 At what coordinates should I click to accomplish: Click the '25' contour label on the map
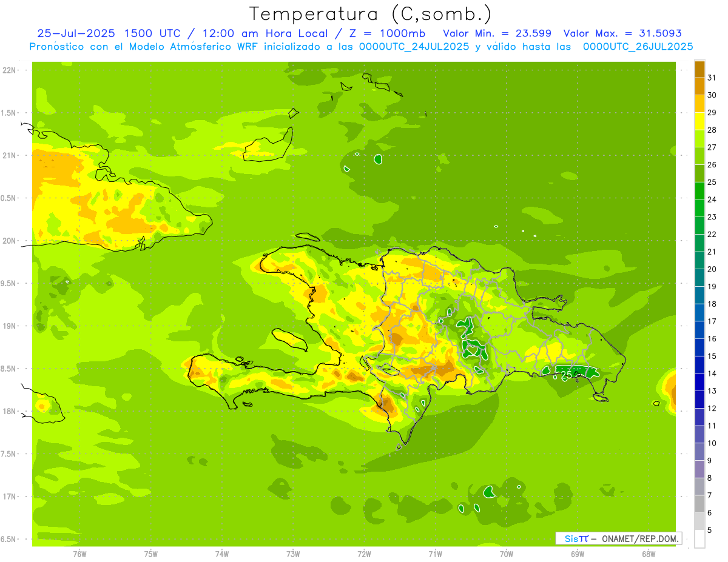567,375
